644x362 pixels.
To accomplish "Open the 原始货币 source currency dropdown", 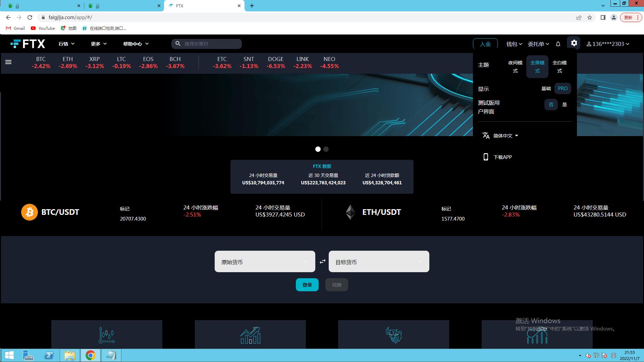I will tap(265, 261).
